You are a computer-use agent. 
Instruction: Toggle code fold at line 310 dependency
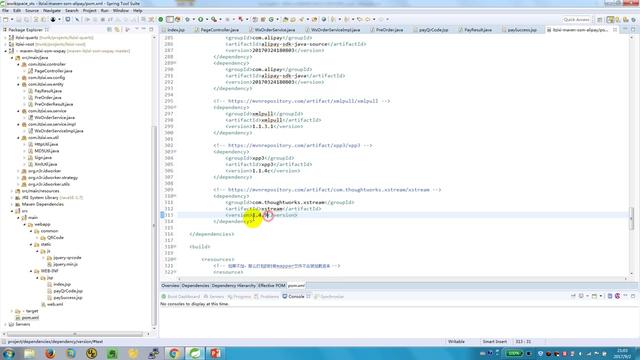pyautogui.click(x=176, y=196)
